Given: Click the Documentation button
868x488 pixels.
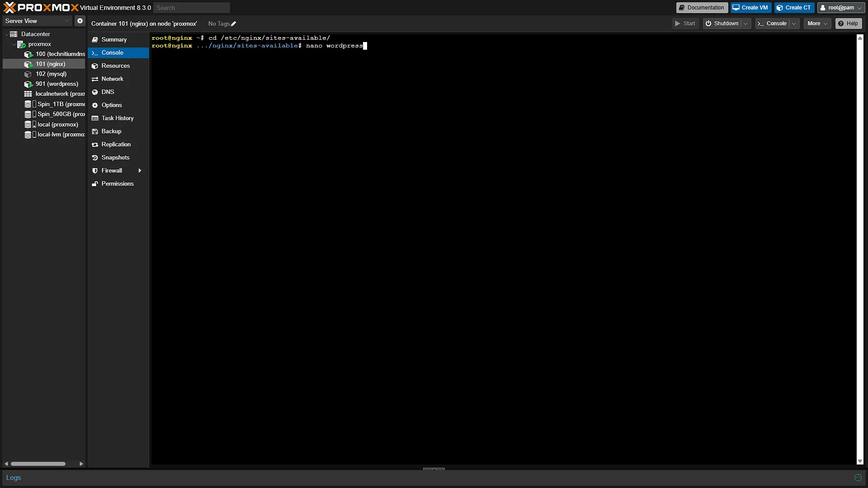Looking at the screenshot, I should (702, 8).
